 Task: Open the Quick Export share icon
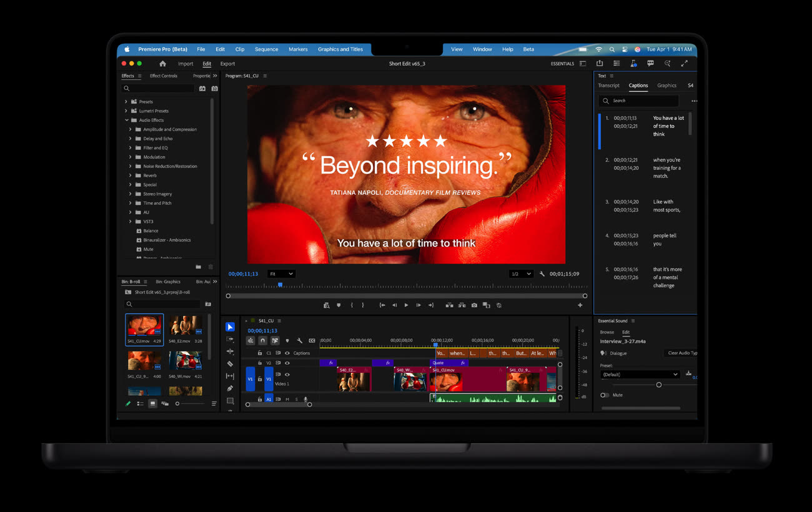tap(600, 64)
